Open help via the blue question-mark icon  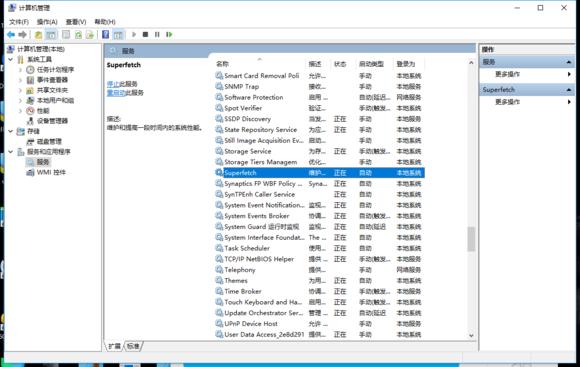coord(105,34)
